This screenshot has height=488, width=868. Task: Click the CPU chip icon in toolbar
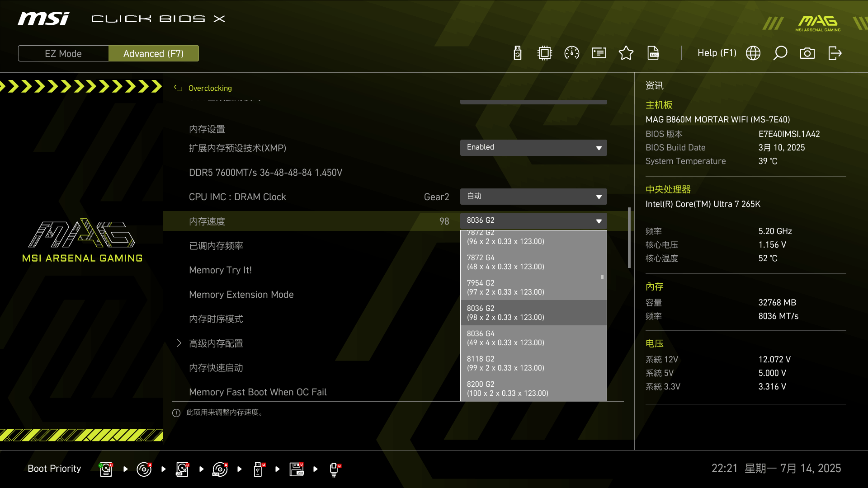(x=544, y=53)
